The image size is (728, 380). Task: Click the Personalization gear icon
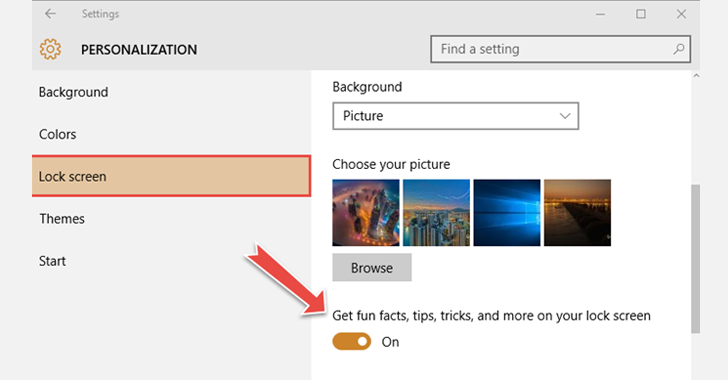[x=50, y=49]
